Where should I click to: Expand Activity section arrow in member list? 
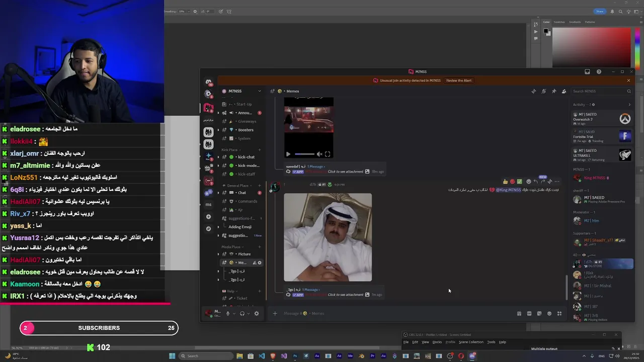629,105
